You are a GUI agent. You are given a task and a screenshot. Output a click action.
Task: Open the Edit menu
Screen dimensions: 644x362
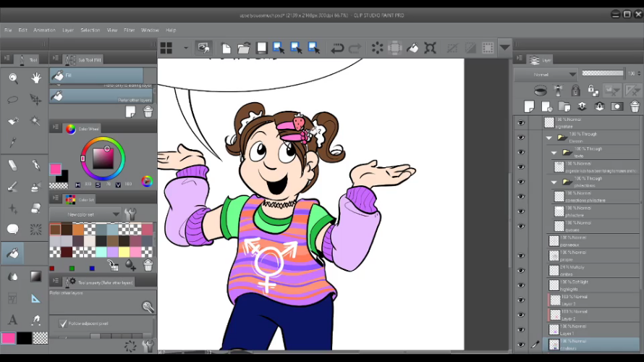(22, 30)
